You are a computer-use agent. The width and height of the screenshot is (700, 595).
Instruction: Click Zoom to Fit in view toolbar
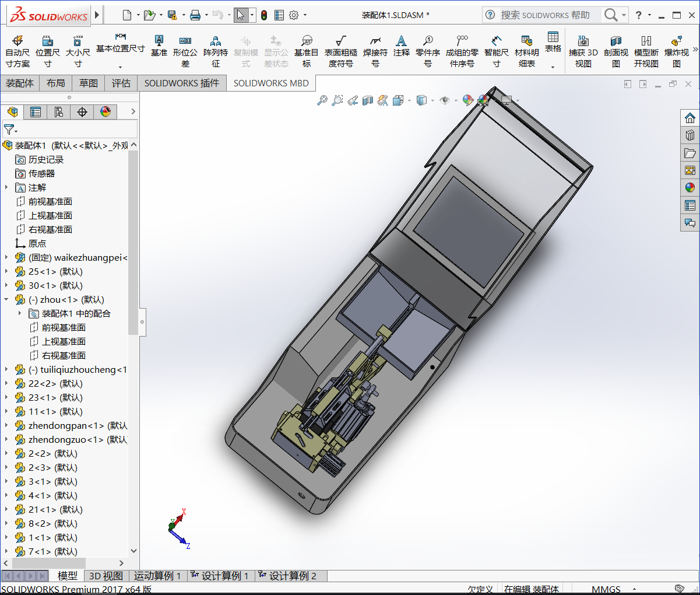tap(322, 100)
